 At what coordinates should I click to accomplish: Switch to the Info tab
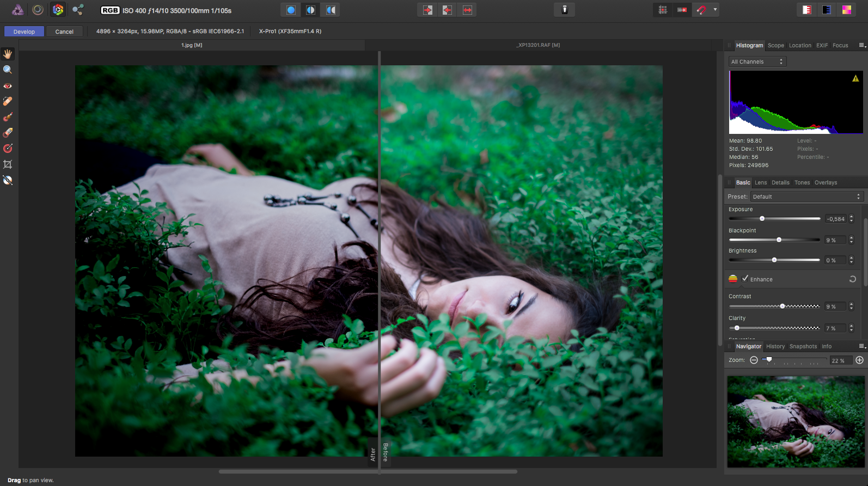[x=827, y=347]
